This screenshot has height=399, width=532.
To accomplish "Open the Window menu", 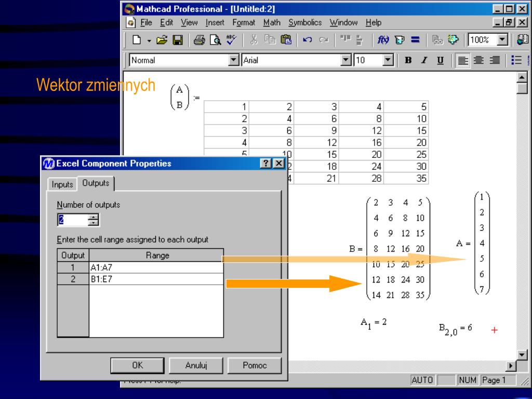I will coord(343,23).
